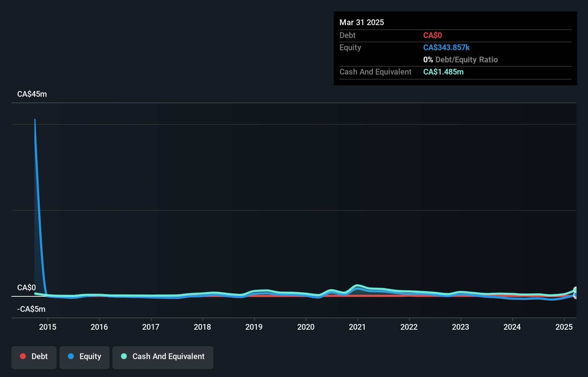Viewport: 588px width, 377px height.
Task: Click the teal dot in Cash legend
Action: [x=124, y=356]
